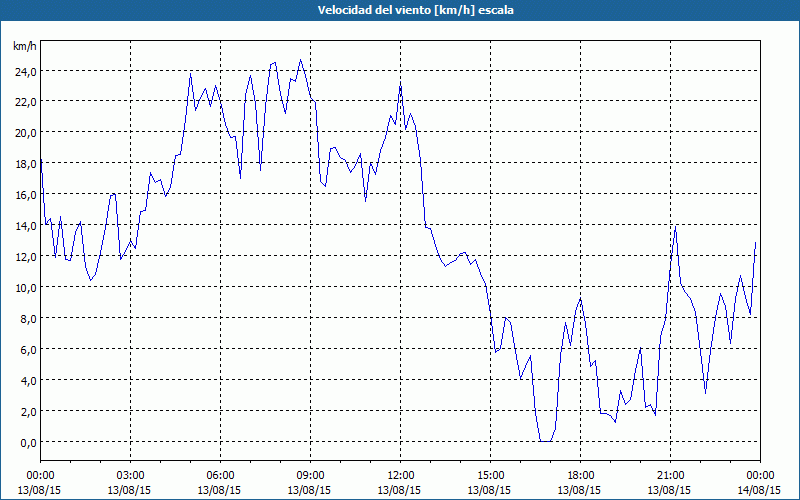This screenshot has width=800, height=500.
Task: Click the zero-wind trough before 17:00
Action: pos(545,441)
